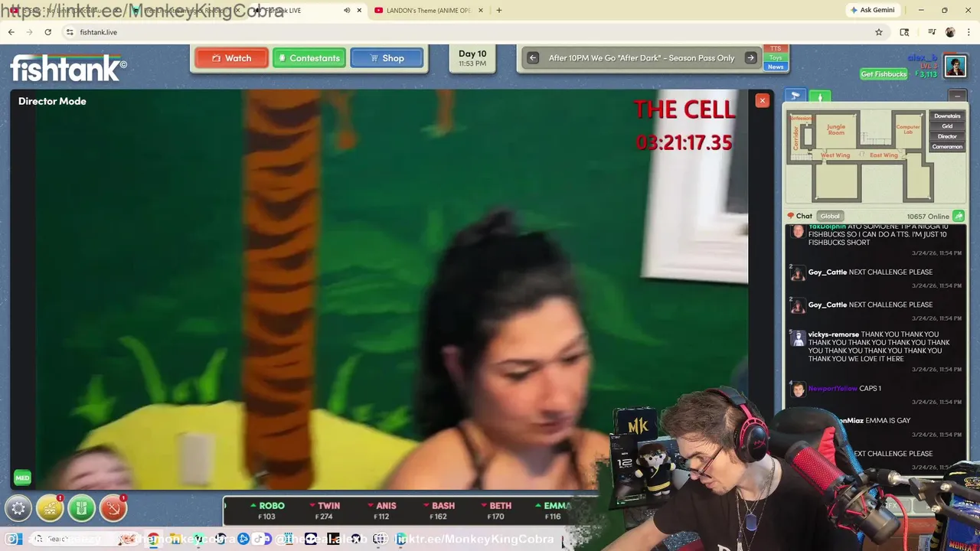Switch map to Downstairs
Screen dimensions: 980x551
[x=947, y=116]
